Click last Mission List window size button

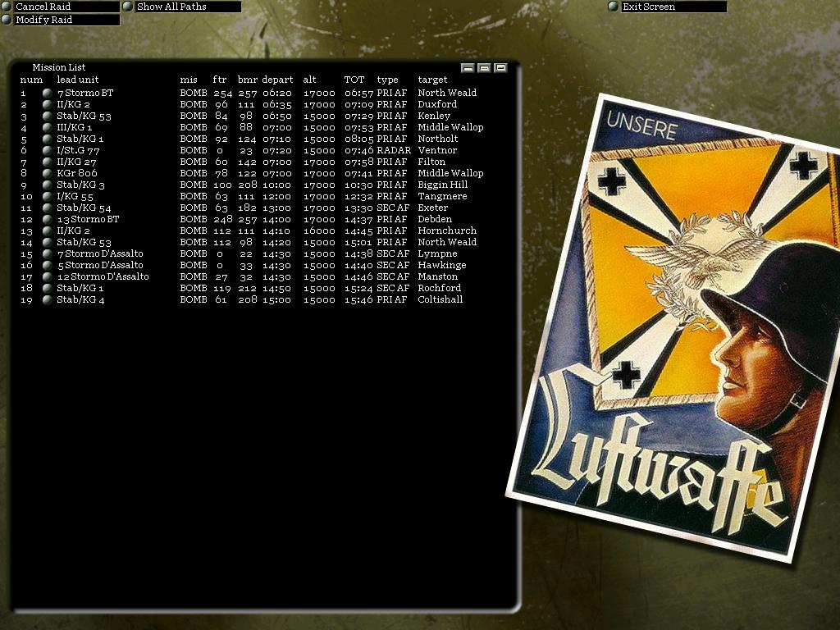coord(501,68)
